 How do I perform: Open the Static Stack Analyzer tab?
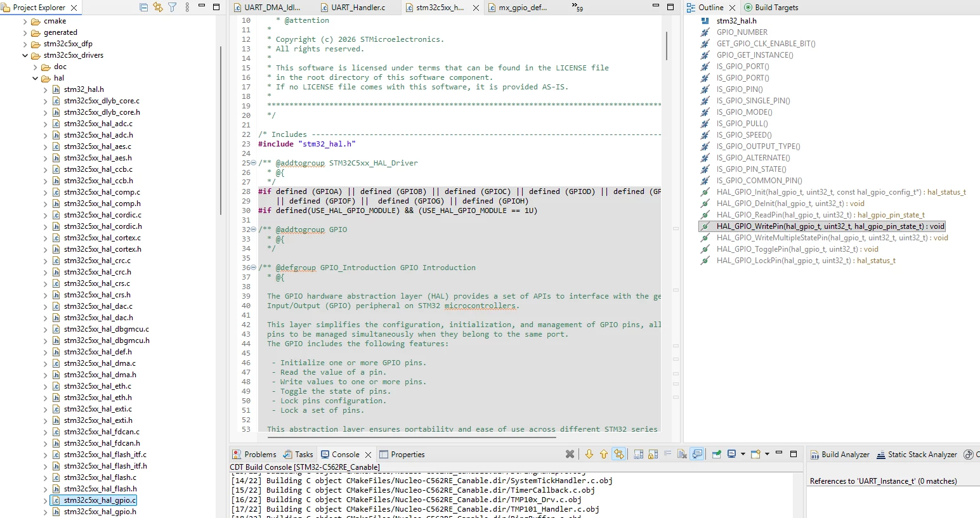pyautogui.click(x=917, y=455)
